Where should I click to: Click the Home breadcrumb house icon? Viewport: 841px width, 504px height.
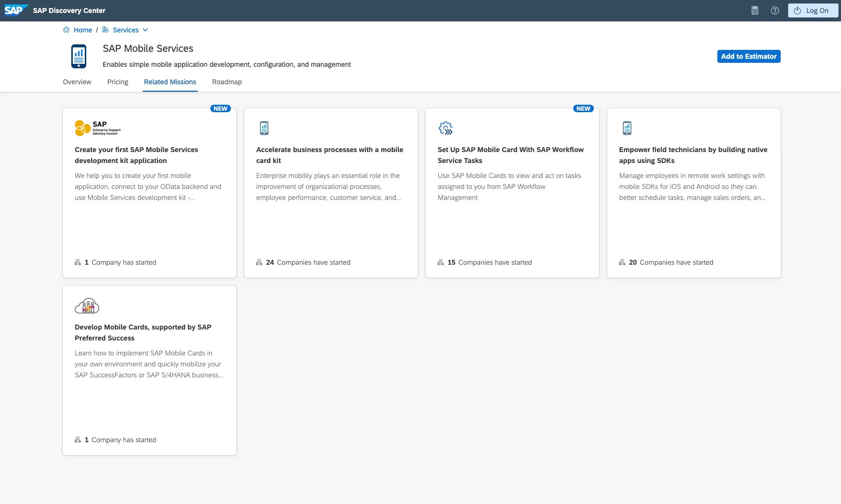tap(66, 30)
